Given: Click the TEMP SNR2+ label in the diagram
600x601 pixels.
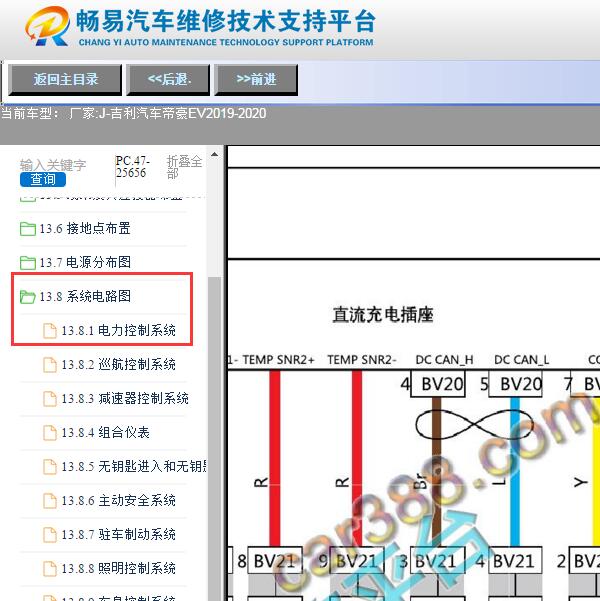Looking at the screenshot, I should [278, 360].
